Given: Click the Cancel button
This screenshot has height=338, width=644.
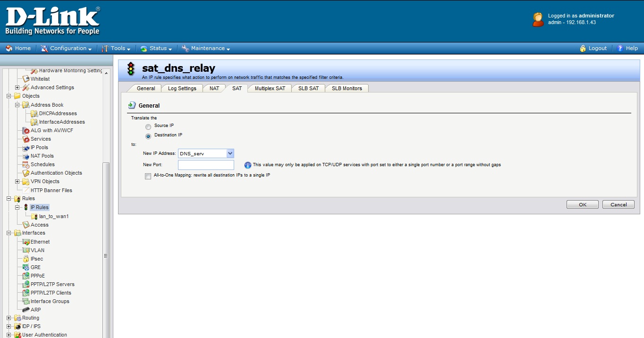Looking at the screenshot, I should pyautogui.click(x=619, y=204).
